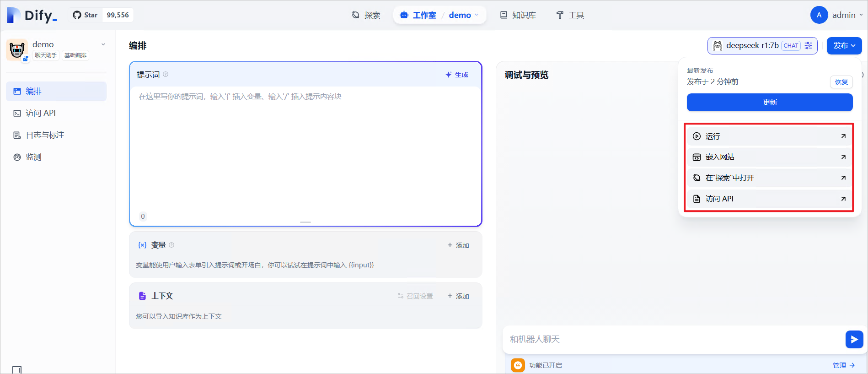Click the blue 更新 button

(x=769, y=102)
